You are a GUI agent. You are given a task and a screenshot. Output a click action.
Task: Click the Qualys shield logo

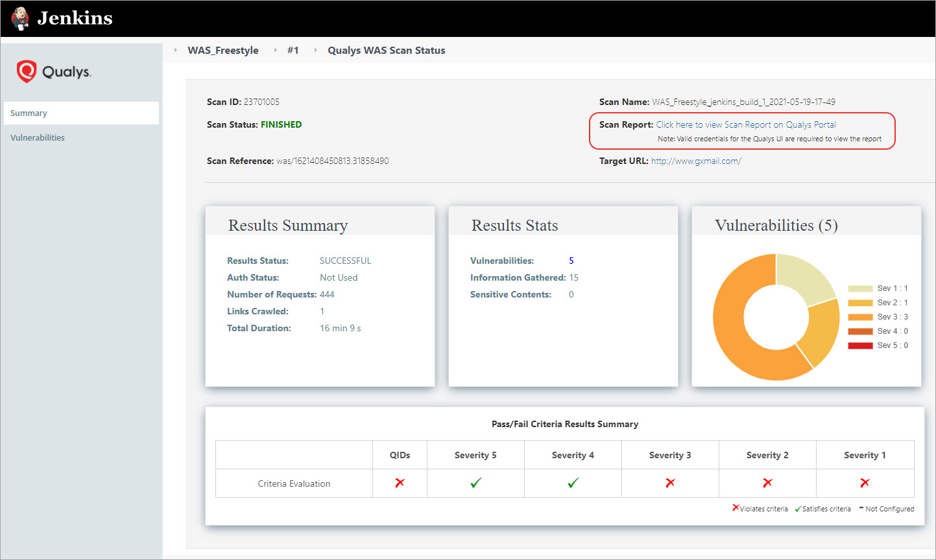[x=26, y=71]
